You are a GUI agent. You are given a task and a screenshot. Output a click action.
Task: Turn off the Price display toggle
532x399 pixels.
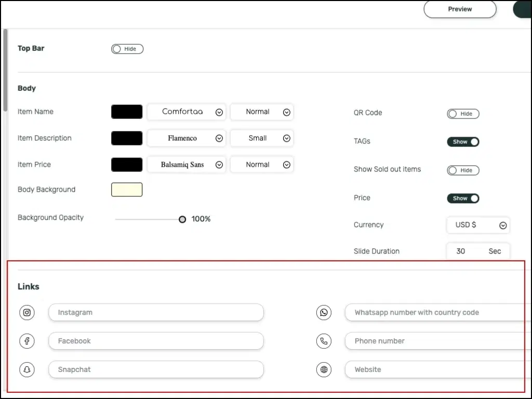tap(463, 198)
